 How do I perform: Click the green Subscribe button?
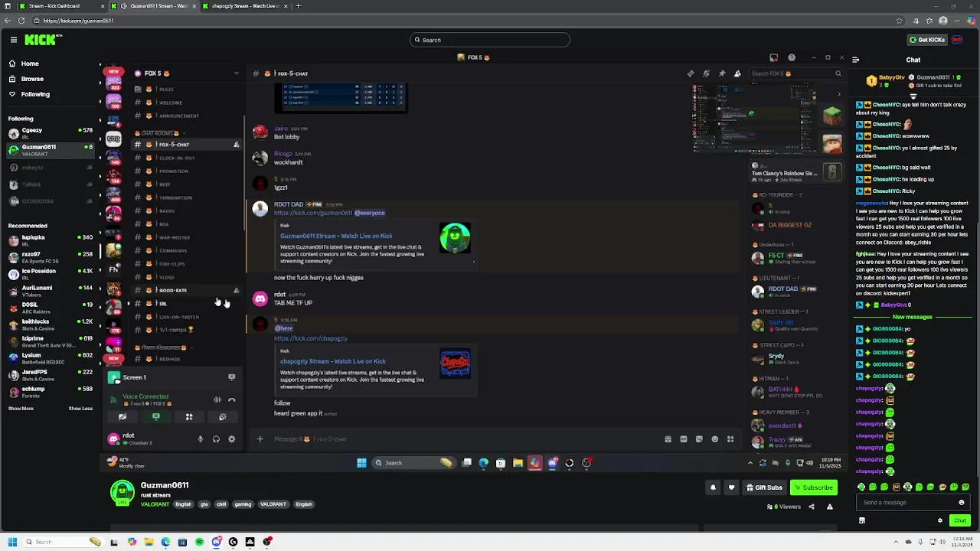pos(813,487)
